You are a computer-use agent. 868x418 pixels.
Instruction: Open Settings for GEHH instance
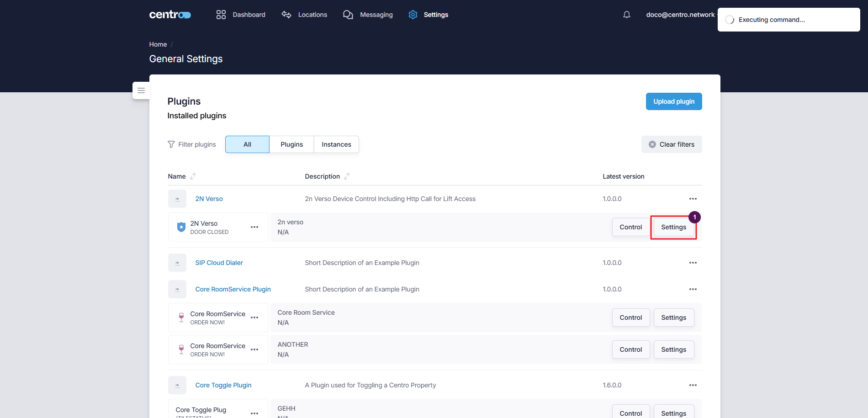[674, 412]
